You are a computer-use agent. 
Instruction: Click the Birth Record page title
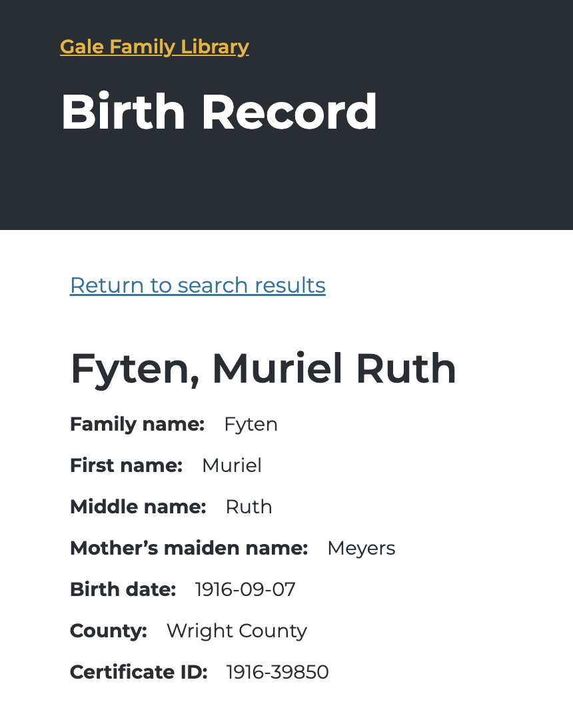pyautogui.click(x=219, y=112)
